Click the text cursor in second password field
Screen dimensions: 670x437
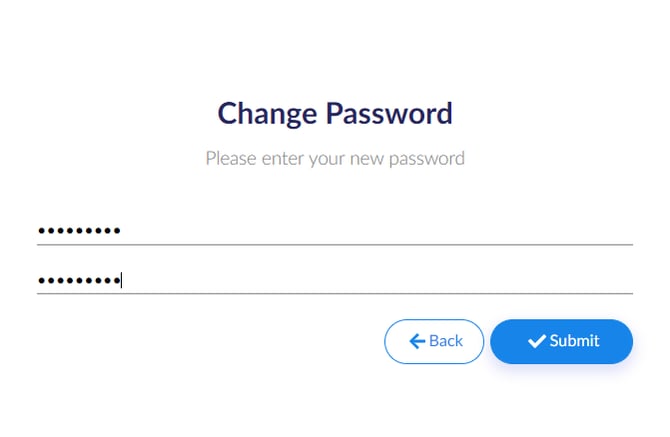point(121,281)
